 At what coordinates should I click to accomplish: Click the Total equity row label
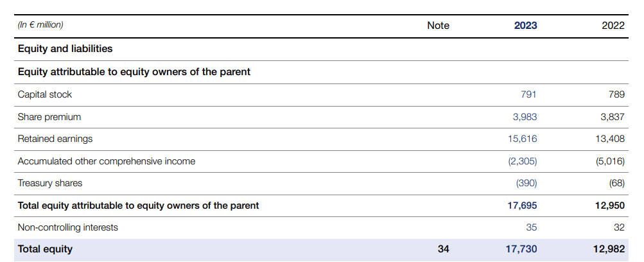pyautogui.click(x=45, y=249)
